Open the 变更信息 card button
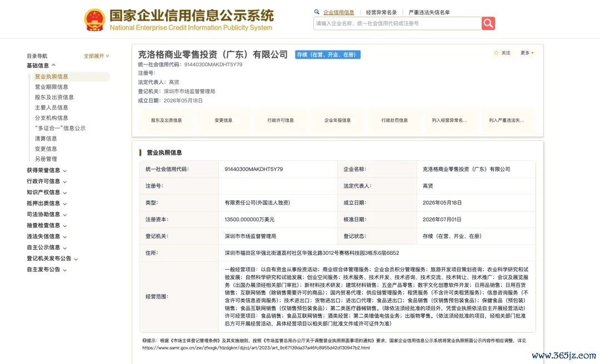The image size is (600, 364). click(x=223, y=120)
